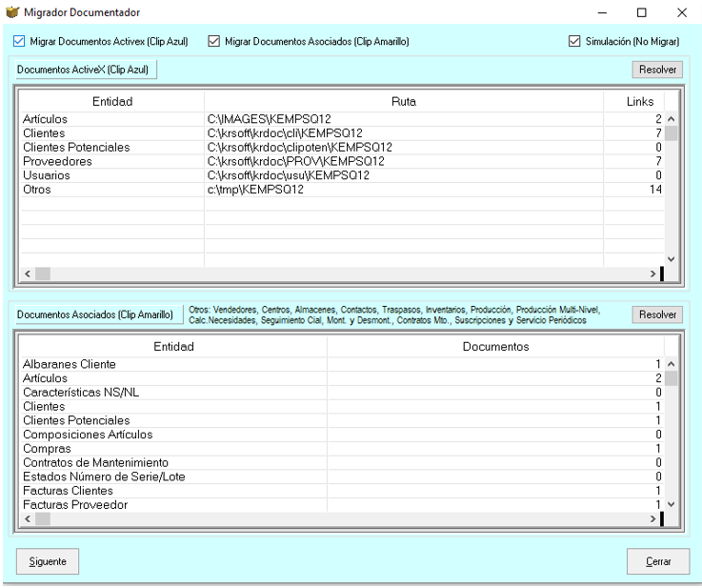The width and height of the screenshot is (702, 588).
Task: Select Albaranes Cliente row
Action: (342, 364)
